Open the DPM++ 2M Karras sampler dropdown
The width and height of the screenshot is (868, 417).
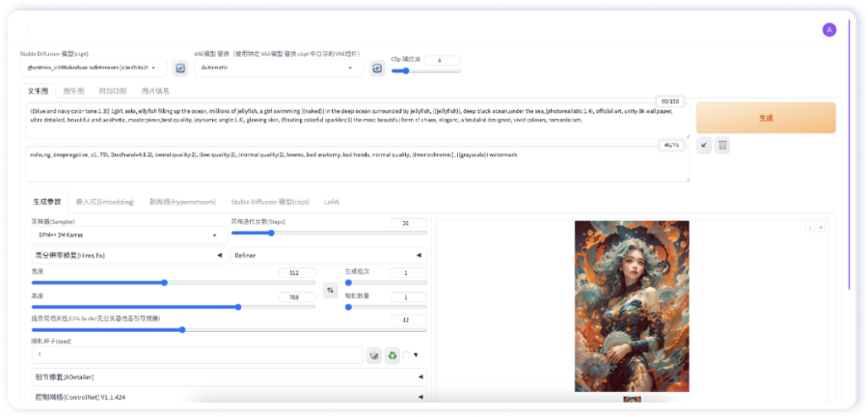129,235
